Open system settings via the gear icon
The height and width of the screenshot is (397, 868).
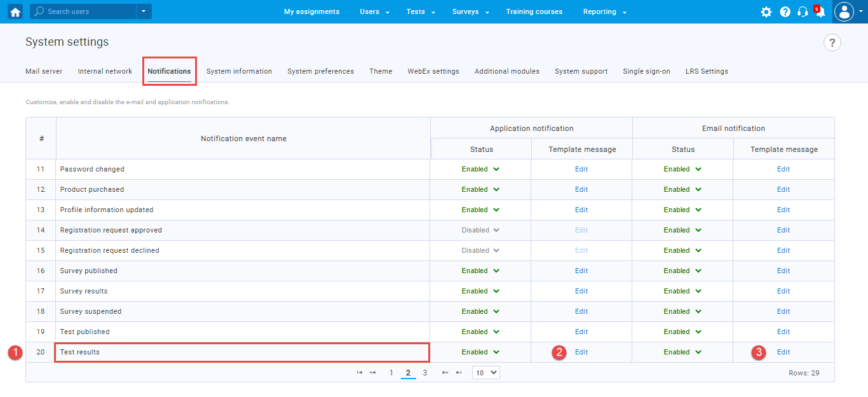click(766, 11)
